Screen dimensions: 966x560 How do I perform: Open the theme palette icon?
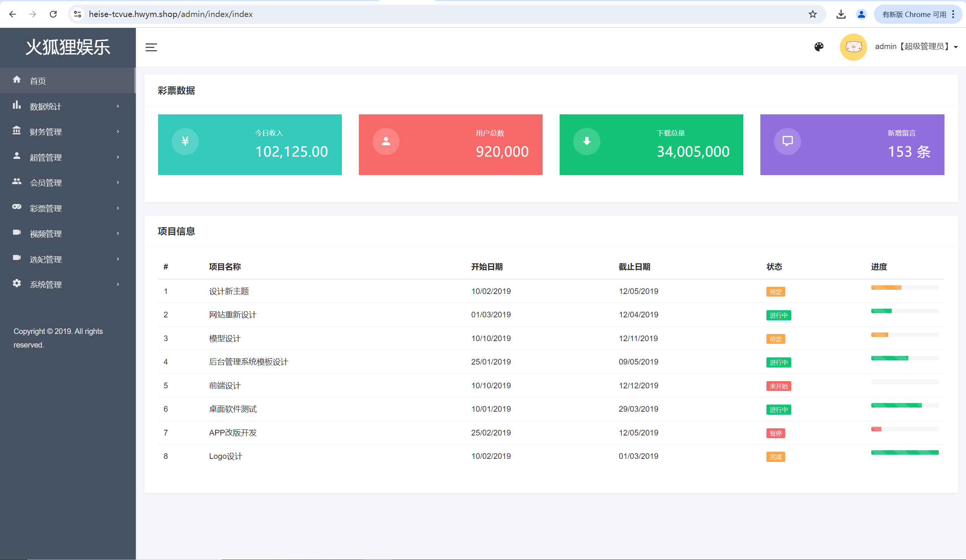(819, 47)
